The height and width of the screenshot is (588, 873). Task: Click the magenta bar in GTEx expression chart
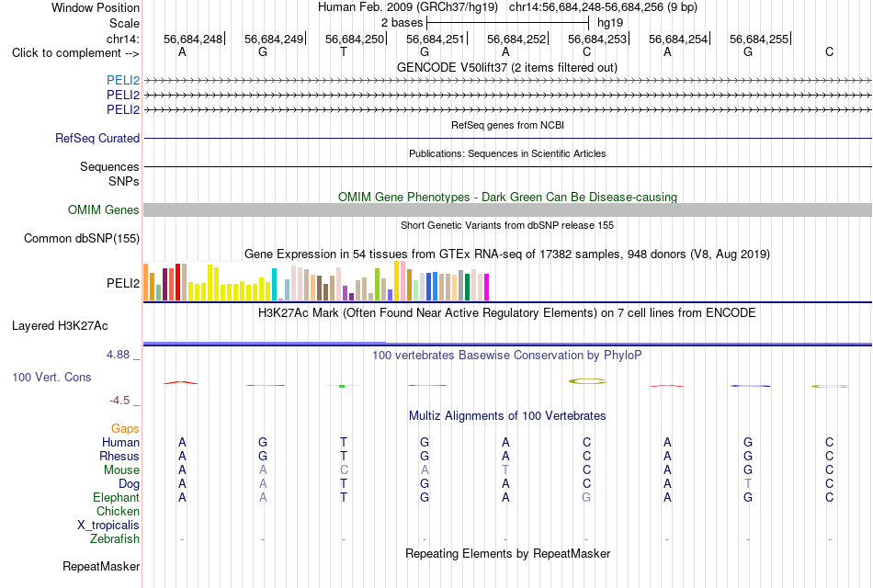point(487,287)
